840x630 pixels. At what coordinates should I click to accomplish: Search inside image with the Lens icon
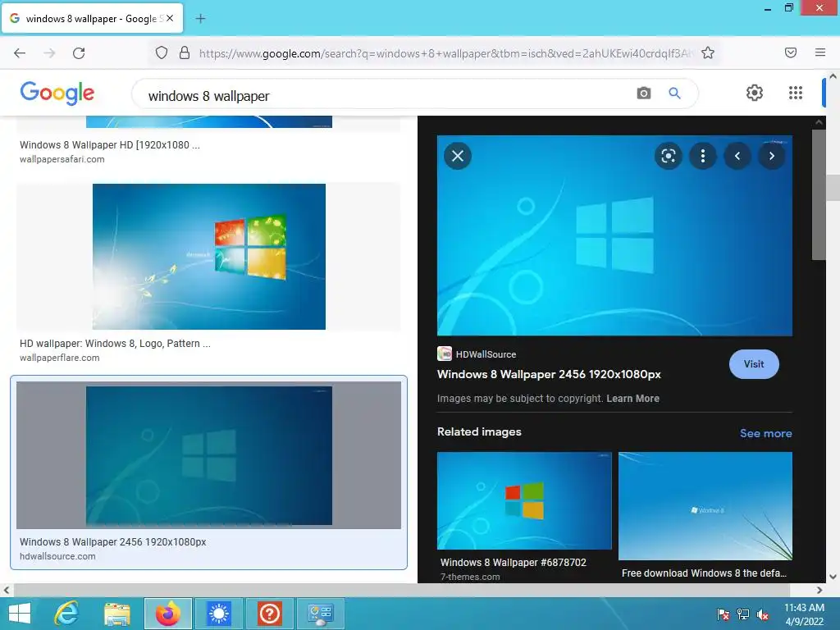tap(668, 156)
